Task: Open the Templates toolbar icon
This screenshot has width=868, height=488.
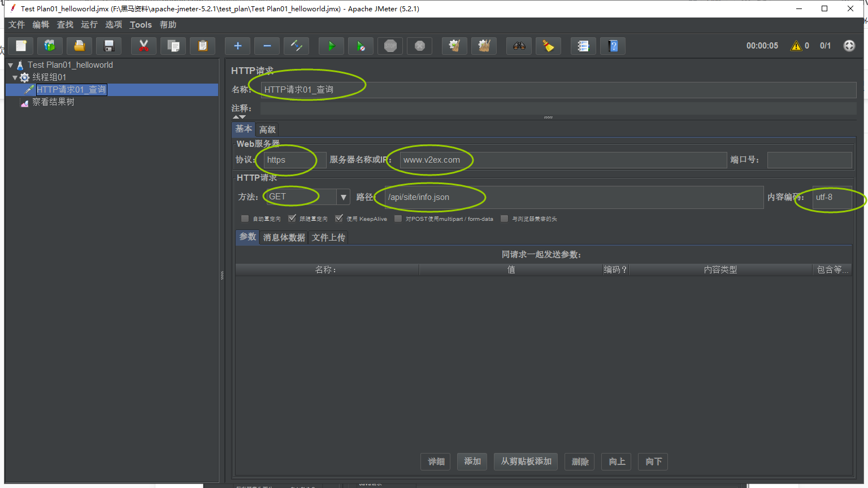Action: click(50, 46)
